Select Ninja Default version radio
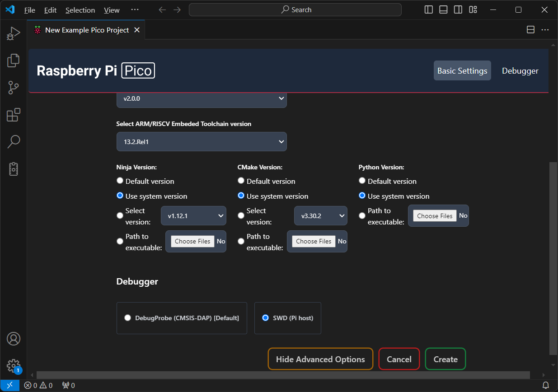Image resolution: width=558 pixels, height=392 pixels. click(x=120, y=181)
